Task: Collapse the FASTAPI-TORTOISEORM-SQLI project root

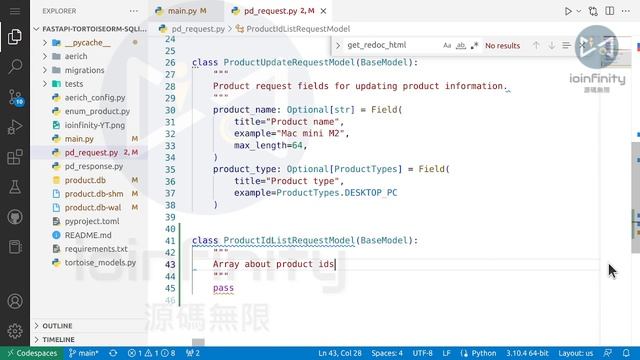Action: click(90, 29)
